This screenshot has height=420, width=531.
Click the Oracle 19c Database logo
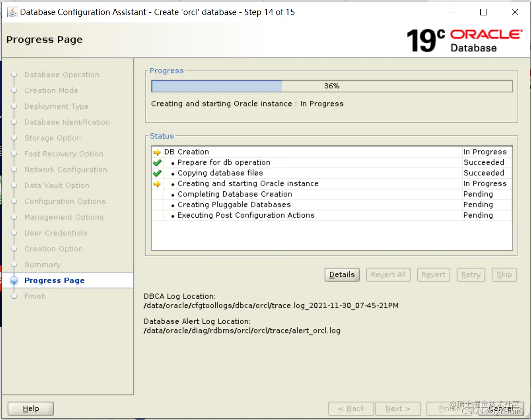465,40
